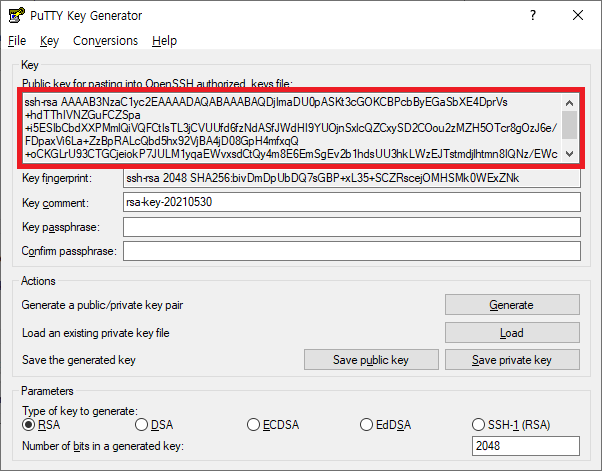Viewport: 602px width, 471px height.
Task: Click 'Save the generated key' text
Action: pos(79,360)
